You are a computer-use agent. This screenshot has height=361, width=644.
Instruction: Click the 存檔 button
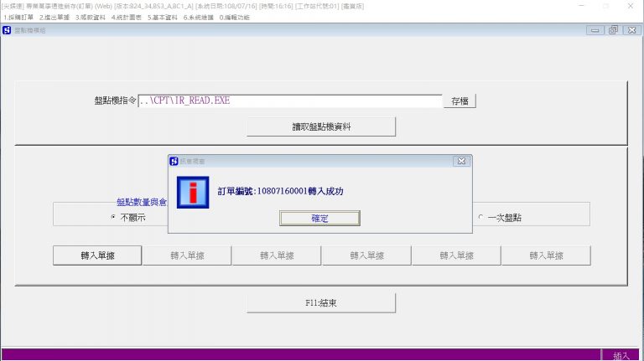pyautogui.click(x=460, y=101)
